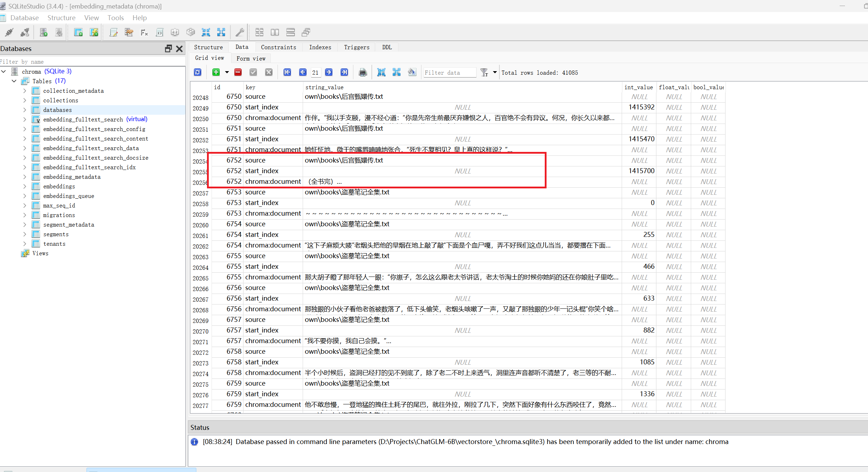Image resolution: width=868 pixels, height=472 pixels.
Task: Click the refresh table data icon
Action: (197, 73)
